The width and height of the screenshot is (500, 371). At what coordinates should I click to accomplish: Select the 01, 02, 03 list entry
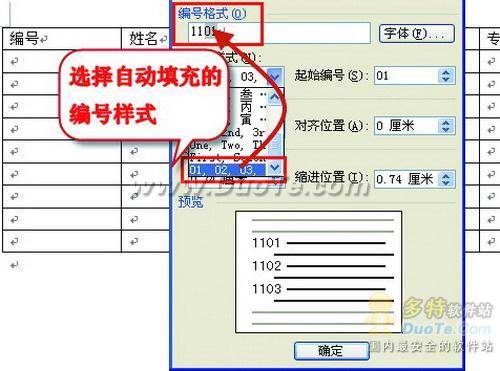[x=227, y=170]
